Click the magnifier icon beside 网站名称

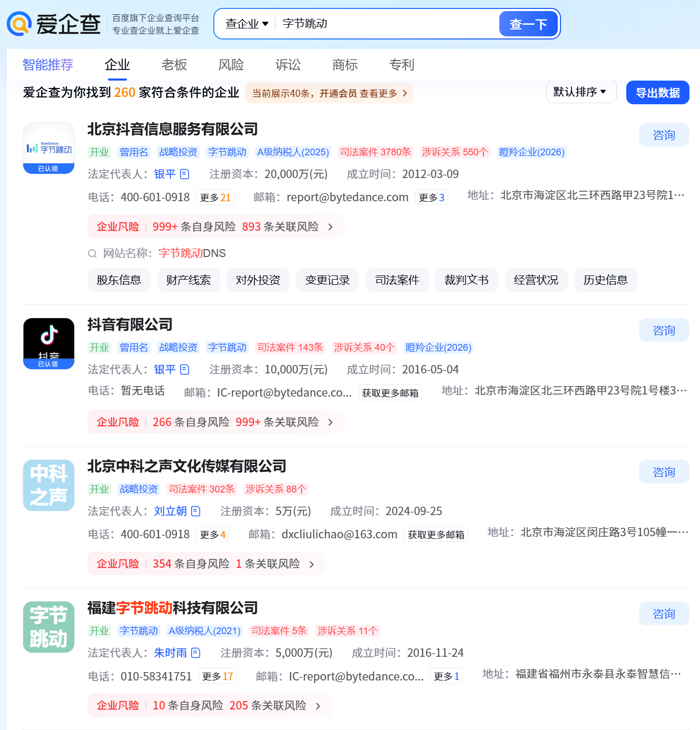pos(92,253)
